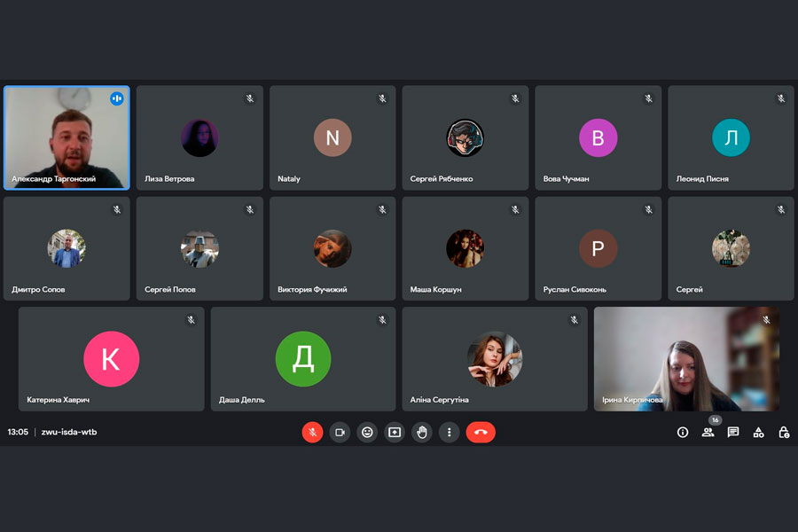Click Сергей Попов profile photo

[199, 248]
